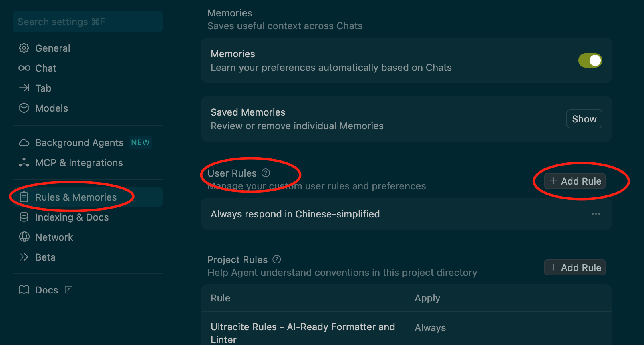Focus the Search settings field
The width and height of the screenshot is (644, 345).
coord(87,22)
